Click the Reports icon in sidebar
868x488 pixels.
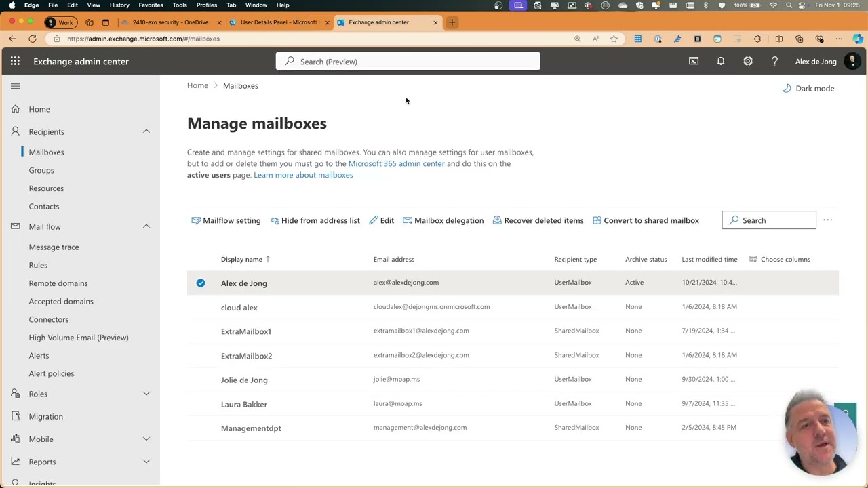click(16, 462)
